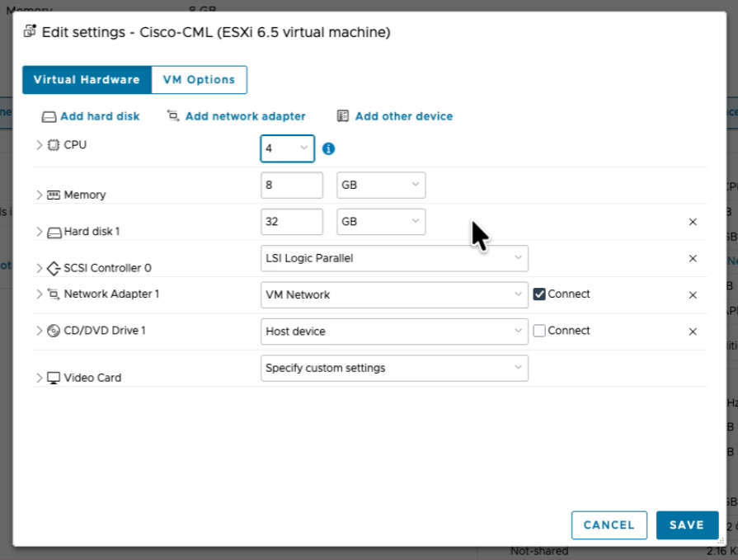Viewport: 738px width, 560px height.
Task: Remove CD/DVD Drive 1 with its X
Action: click(x=693, y=332)
